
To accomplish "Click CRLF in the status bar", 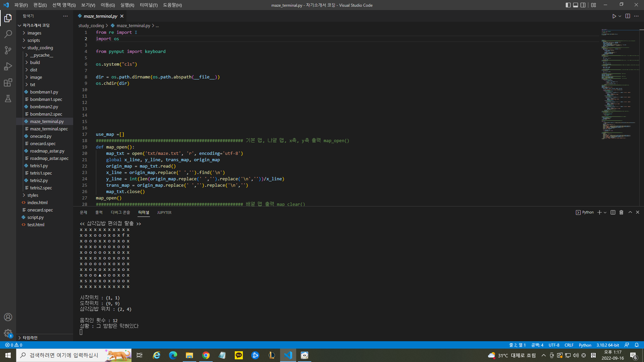I will tap(569, 345).
